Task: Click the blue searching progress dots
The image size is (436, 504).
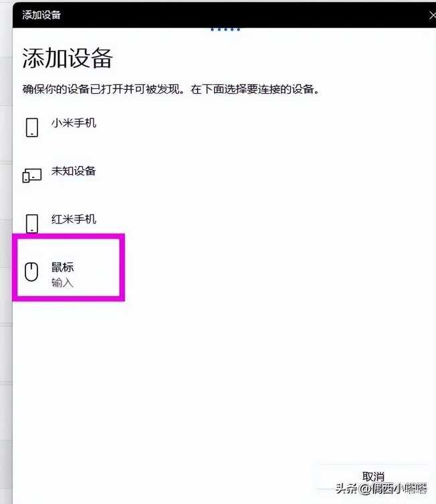Action: [225, 29]
